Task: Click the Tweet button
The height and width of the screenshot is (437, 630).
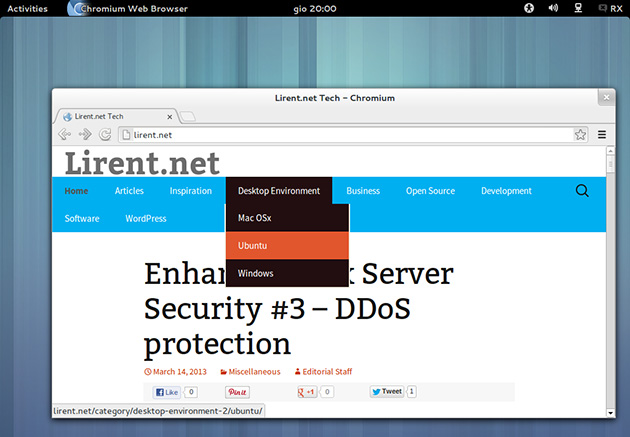Action: 387,392
